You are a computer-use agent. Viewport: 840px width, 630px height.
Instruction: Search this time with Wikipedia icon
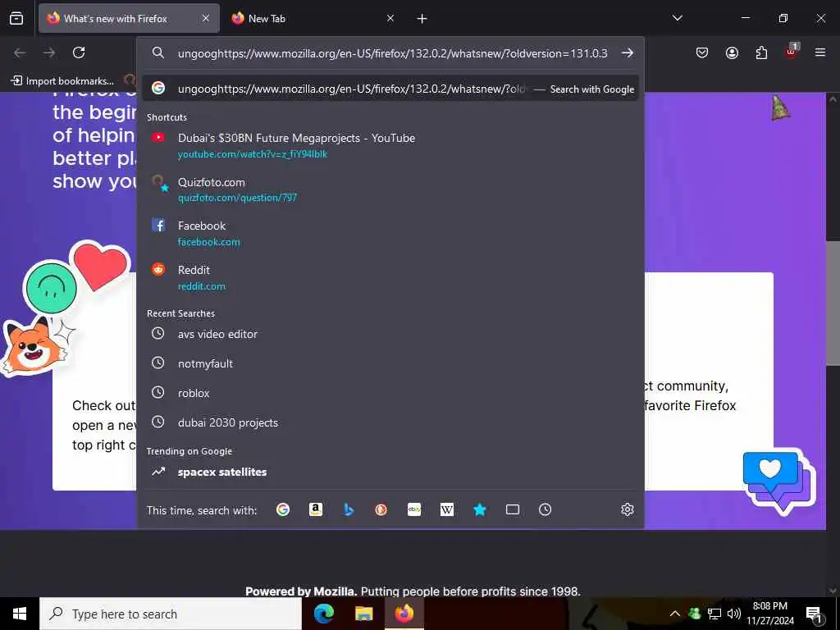(x=447, y=509)
